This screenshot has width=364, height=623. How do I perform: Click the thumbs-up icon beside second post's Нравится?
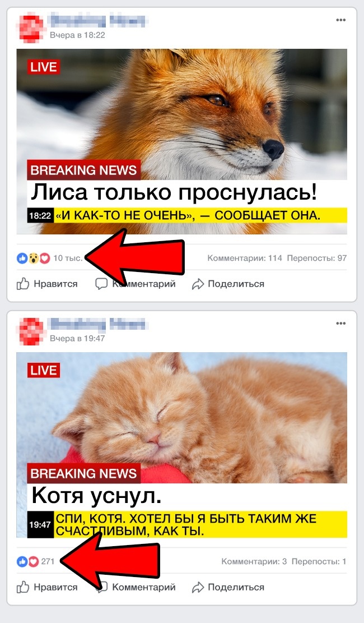point(23,587)
